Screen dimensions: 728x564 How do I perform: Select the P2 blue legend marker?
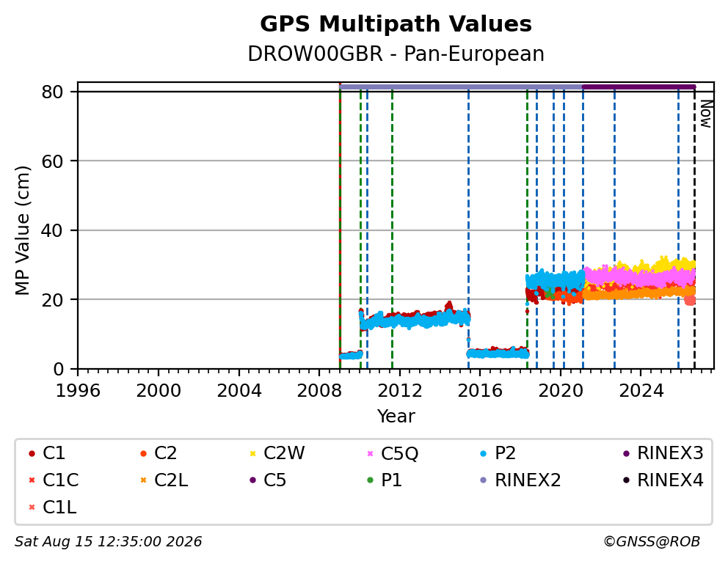tap(484, 453)
